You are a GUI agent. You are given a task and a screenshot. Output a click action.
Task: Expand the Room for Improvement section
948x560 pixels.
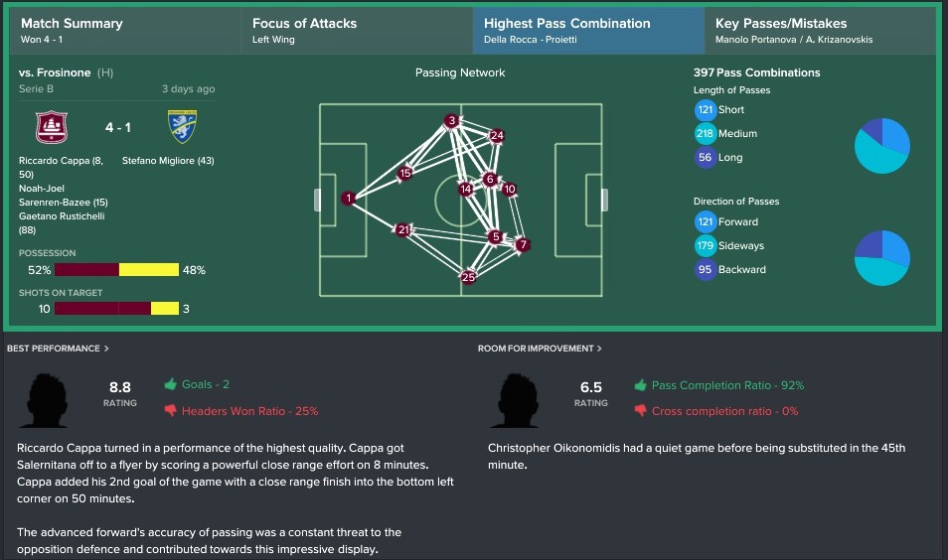(x=540, y=349)
